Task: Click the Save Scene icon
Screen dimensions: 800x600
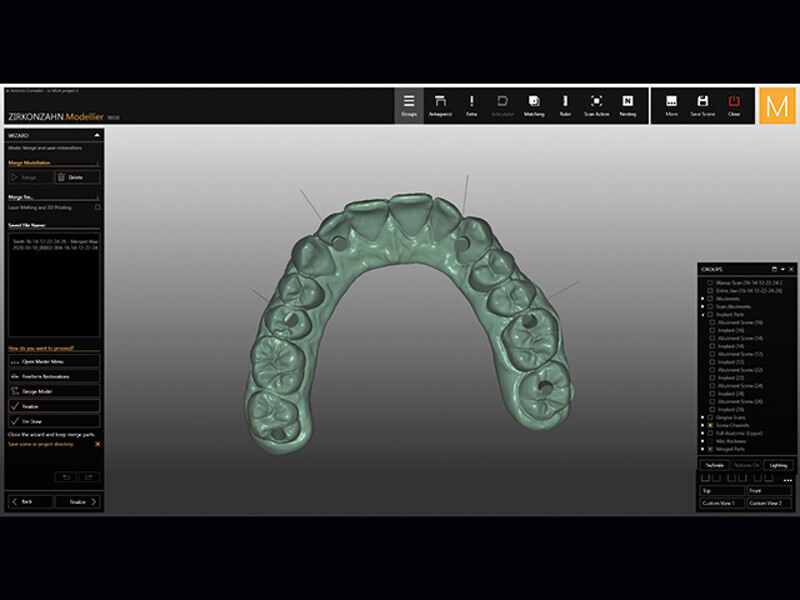Action: point(703,105)
